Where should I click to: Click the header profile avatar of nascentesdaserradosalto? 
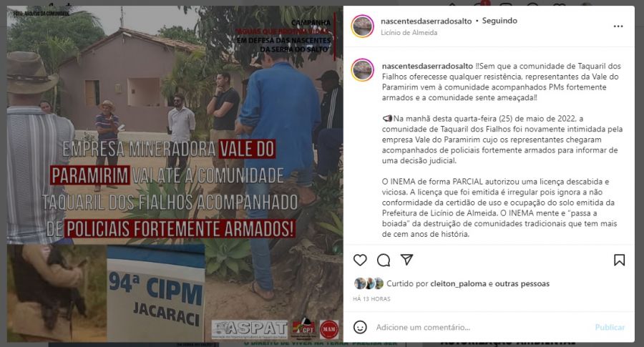pos(363,26)
